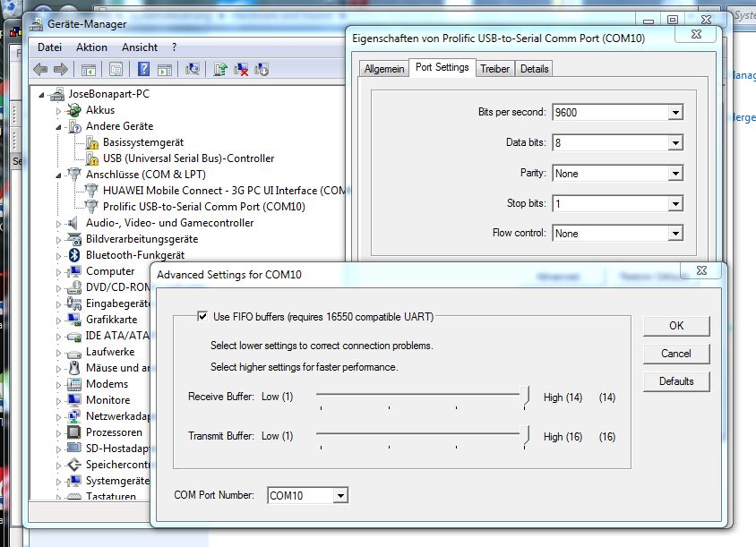Click the Scan for hardware changes icon

(x=193, y=69)
